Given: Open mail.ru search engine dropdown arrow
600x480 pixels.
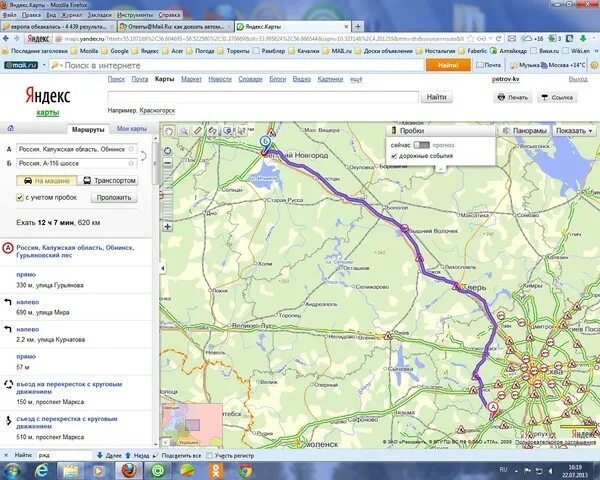Looking at the screenshot, I should tap(44, 65).
